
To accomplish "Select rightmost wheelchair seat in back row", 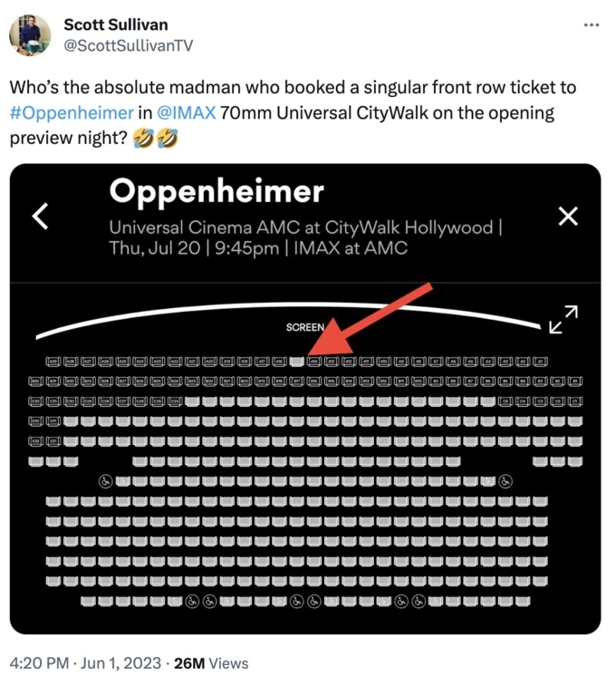I will pos(419,602).
